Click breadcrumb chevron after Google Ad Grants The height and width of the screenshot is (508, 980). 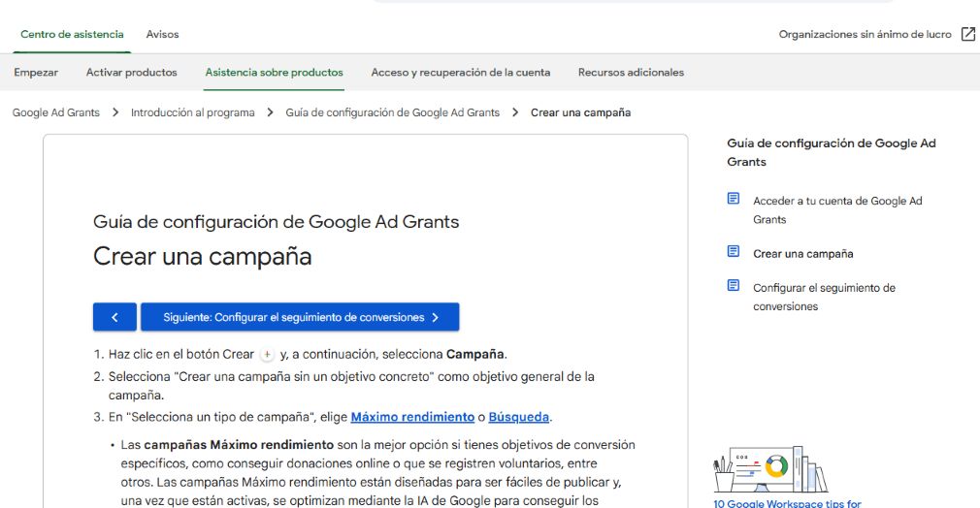pos(115,112)
